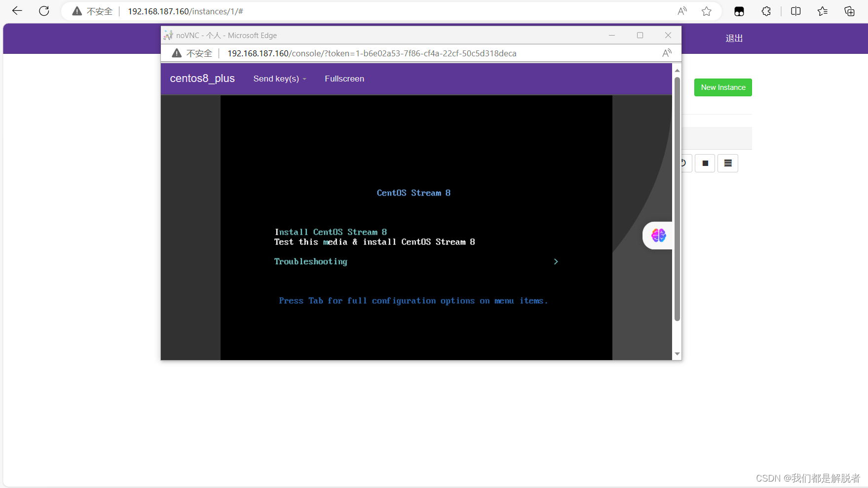The height and width of the screenshot is (488, 868).
Task: Click the noVNC scrollbar up arrow
Action: pos(677,71)
